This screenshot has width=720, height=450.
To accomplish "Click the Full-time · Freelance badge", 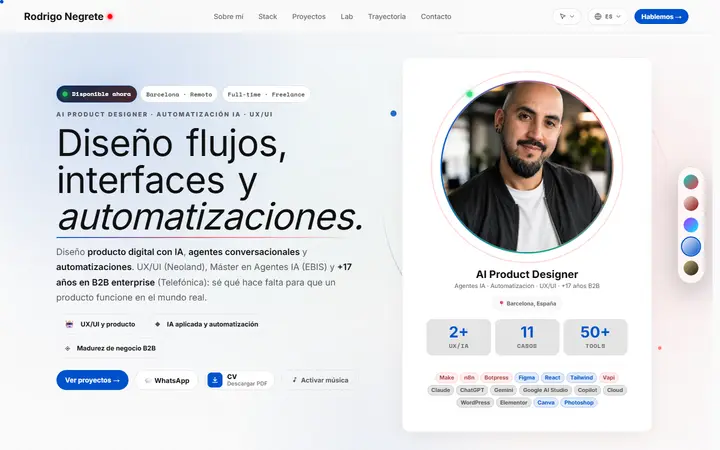I will 266,94.
